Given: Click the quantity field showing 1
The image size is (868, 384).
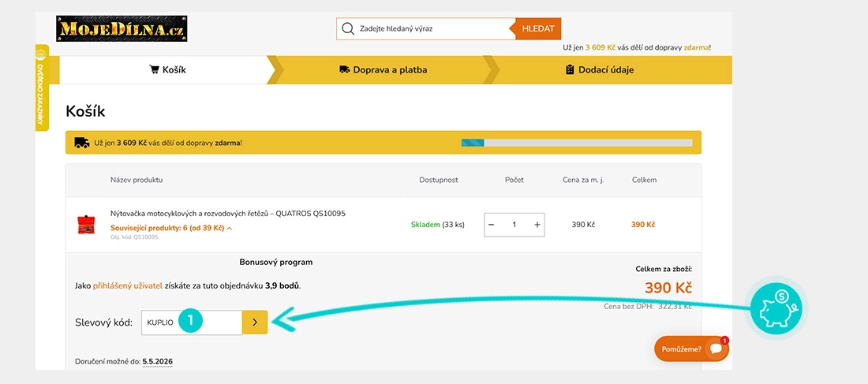Looking at the screenshot, I should pyautogui.click(x=514, y=225).
